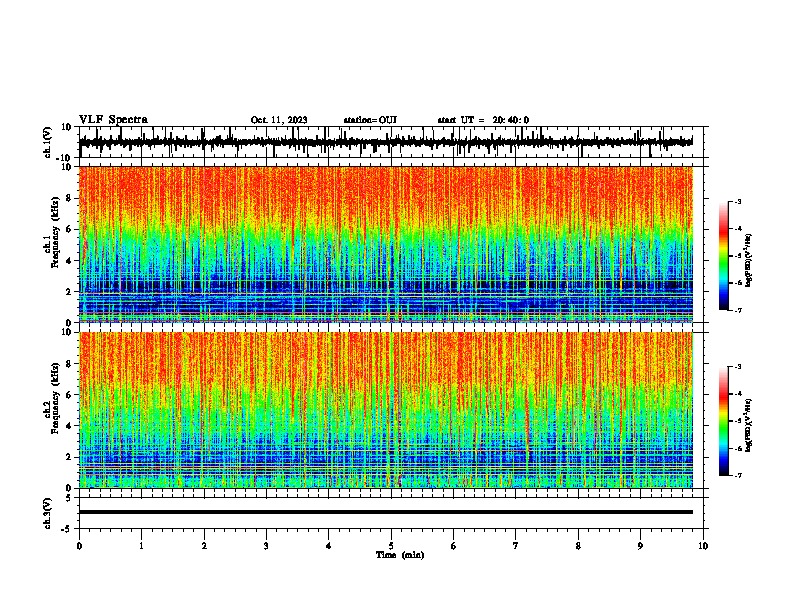Click the time axis tick label "3"

tap(266, 546)
